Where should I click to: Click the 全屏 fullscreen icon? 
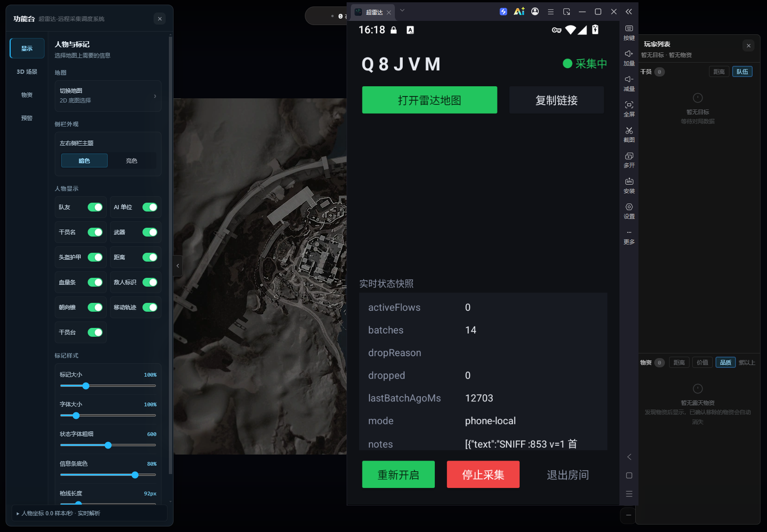[x=629, y=105]
